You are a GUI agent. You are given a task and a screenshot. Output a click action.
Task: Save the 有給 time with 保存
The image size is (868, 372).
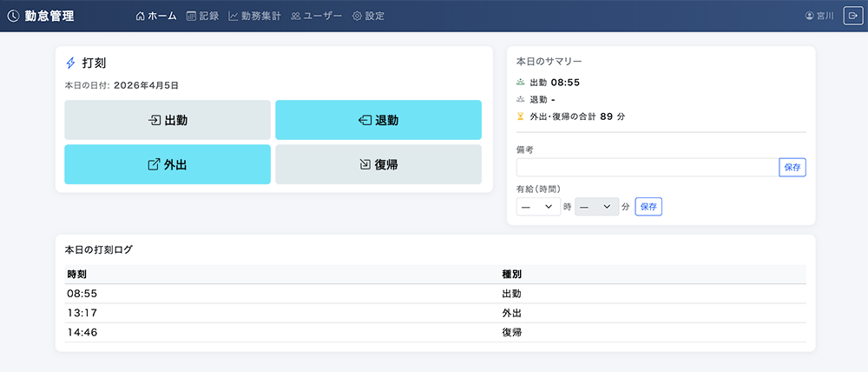[648, 206]
